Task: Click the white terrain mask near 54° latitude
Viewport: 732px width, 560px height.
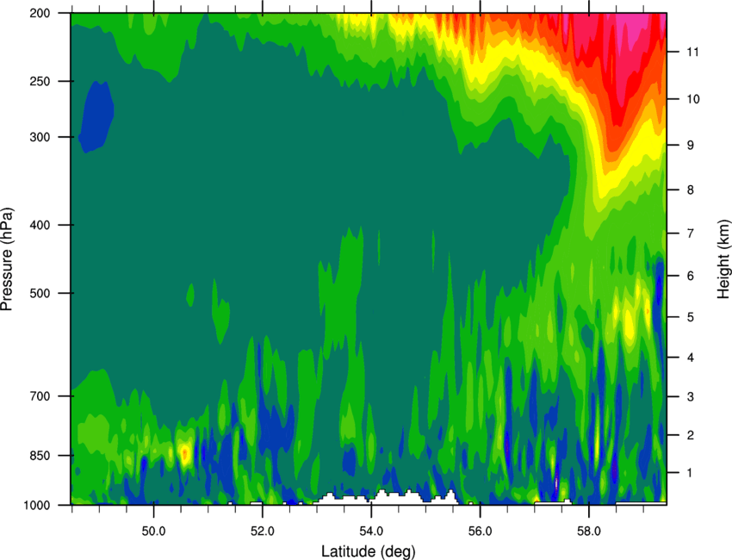Action: pos(388,497)
